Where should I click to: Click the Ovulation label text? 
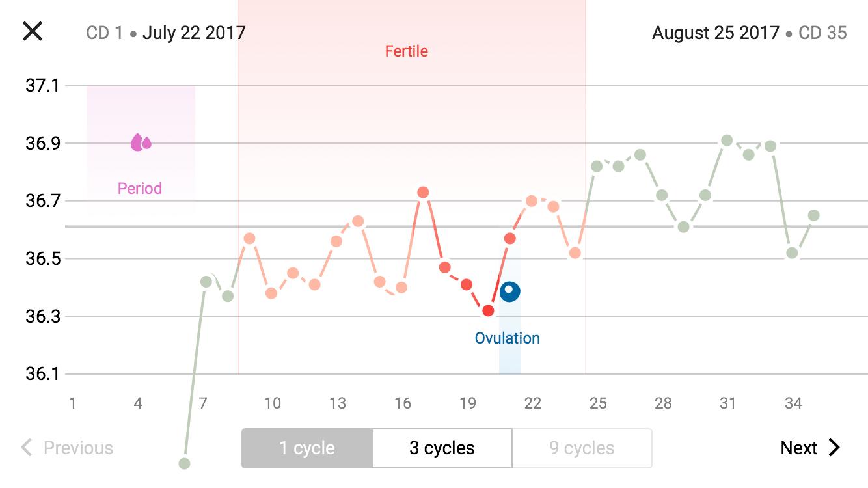tap(507, 338)
